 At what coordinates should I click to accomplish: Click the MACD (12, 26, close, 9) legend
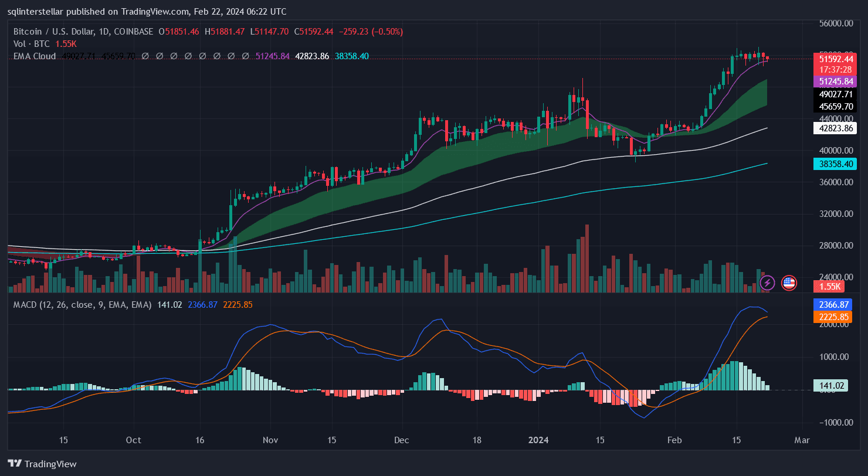coord(82,305)
